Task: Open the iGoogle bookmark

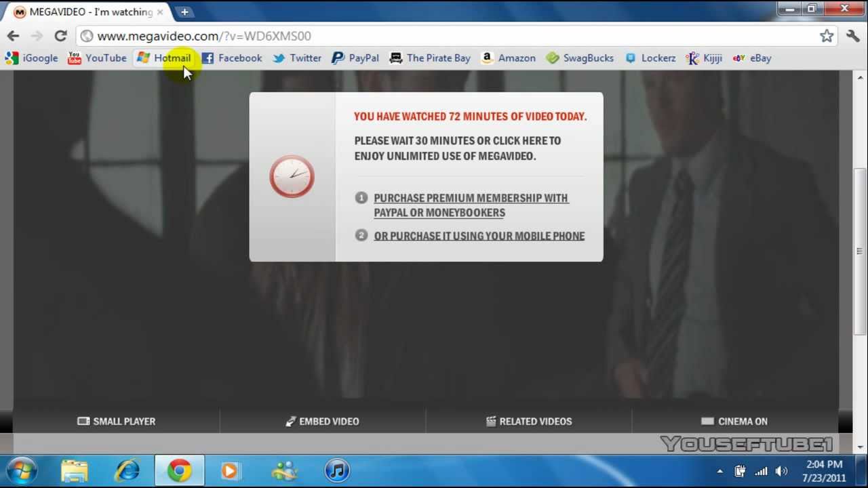Action: click(x=31, y=58)
